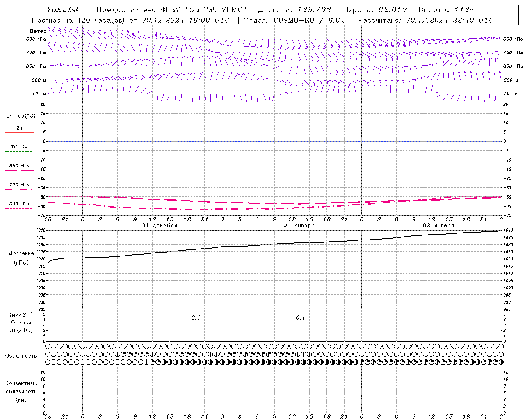
Task: Click the Высота: 112м header value
Action: click(446, 10)
